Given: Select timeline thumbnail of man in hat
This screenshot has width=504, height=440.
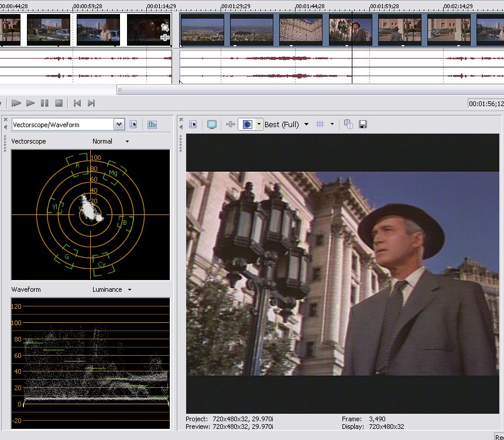Looking at the screenshot, I should pos(351,29).
